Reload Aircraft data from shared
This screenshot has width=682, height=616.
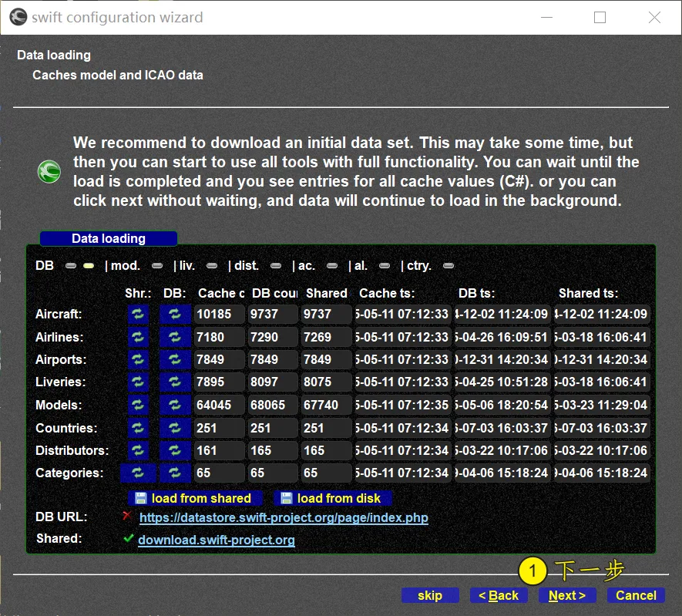point(138,314)
